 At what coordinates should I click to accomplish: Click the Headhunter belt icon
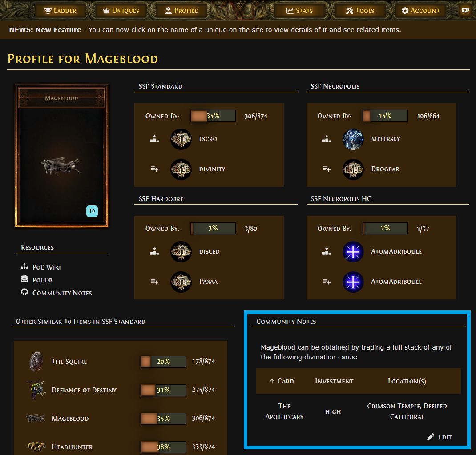(36, 447)
